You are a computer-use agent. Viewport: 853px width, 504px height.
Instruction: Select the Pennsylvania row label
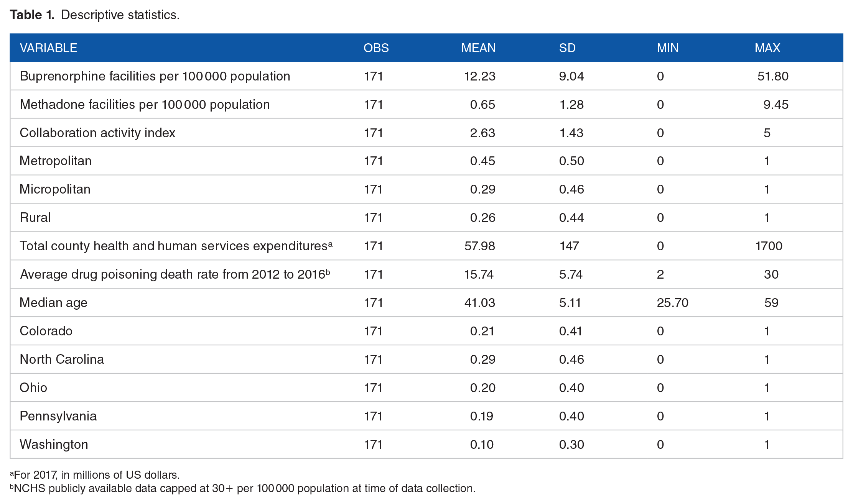point(58,416)
